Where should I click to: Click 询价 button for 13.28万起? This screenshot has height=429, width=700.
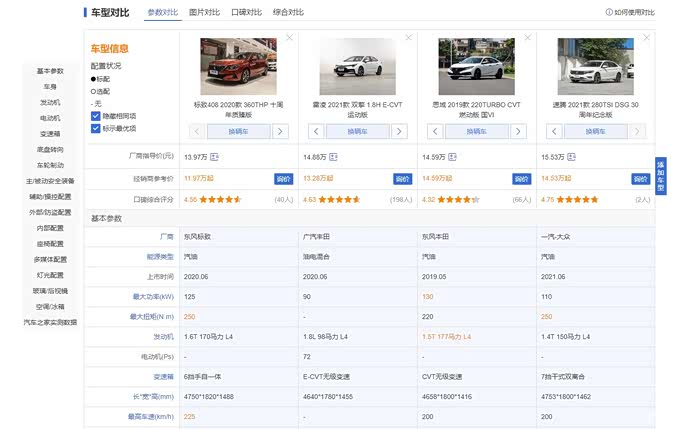[402, 179]
